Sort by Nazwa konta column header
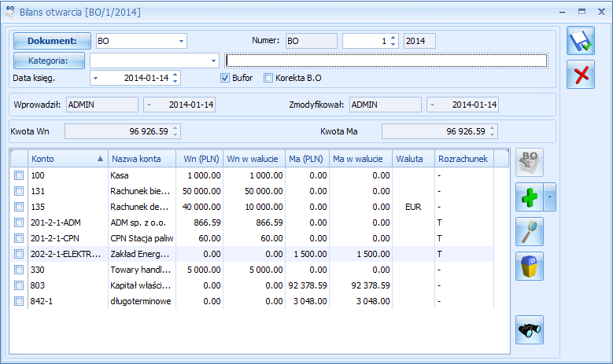Viewport: 613px width, 364px height. (142, 159)
